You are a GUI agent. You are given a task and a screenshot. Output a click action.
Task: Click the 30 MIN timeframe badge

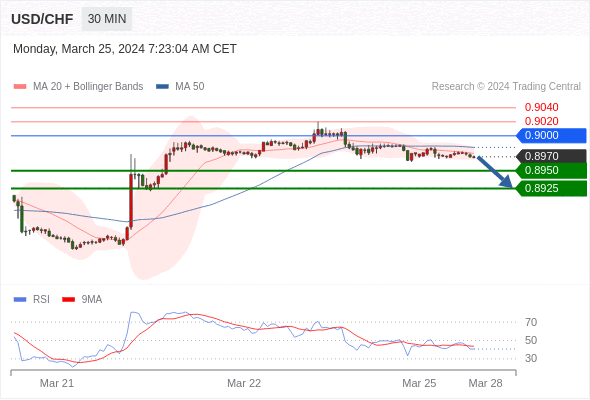(107, 19)
